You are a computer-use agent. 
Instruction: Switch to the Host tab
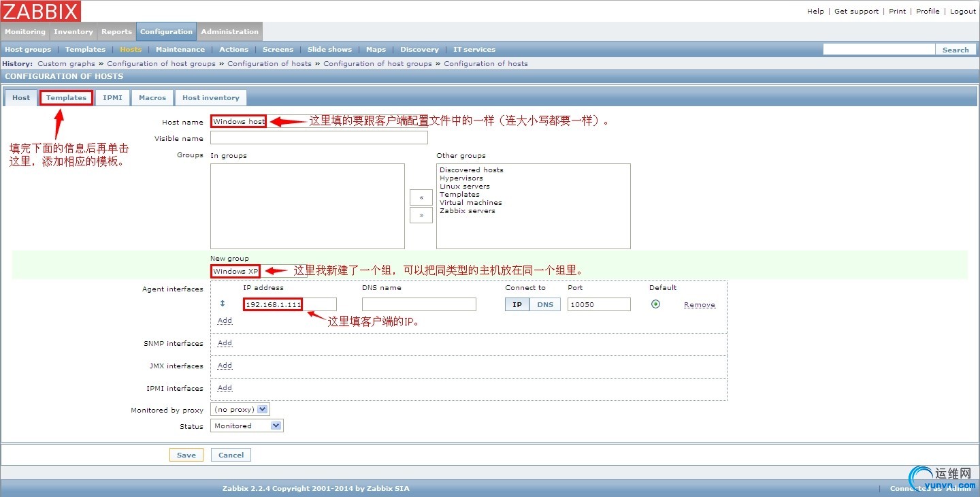coord(21,98)
